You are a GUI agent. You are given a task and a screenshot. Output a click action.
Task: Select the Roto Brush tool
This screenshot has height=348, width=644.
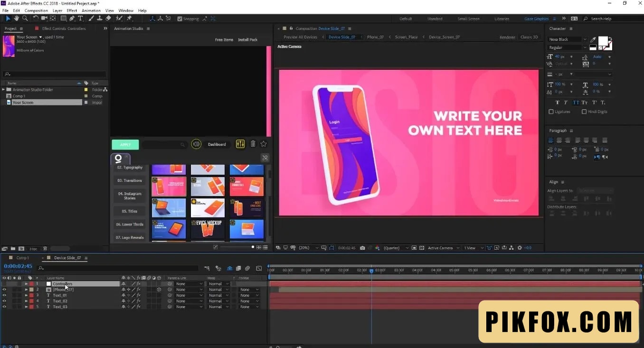click(x=119, y=19)
